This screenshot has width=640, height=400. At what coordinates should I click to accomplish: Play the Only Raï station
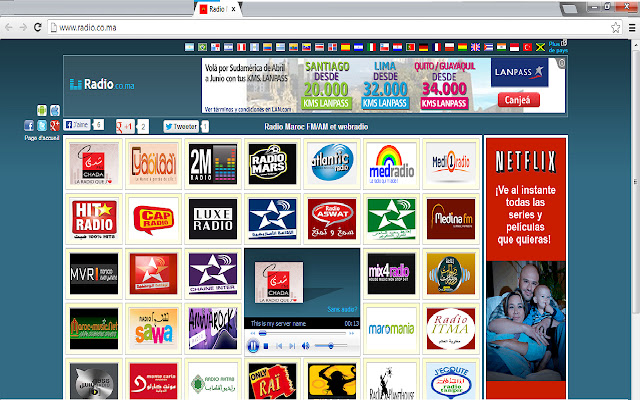pyautogui.click(x=272, y=381)
